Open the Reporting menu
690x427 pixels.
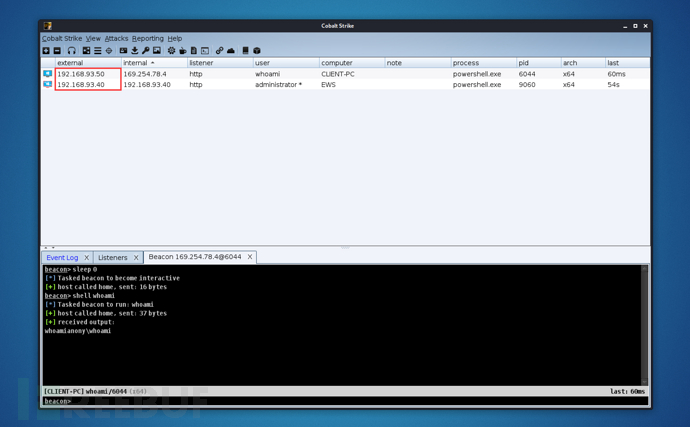(x=147, y=38)
